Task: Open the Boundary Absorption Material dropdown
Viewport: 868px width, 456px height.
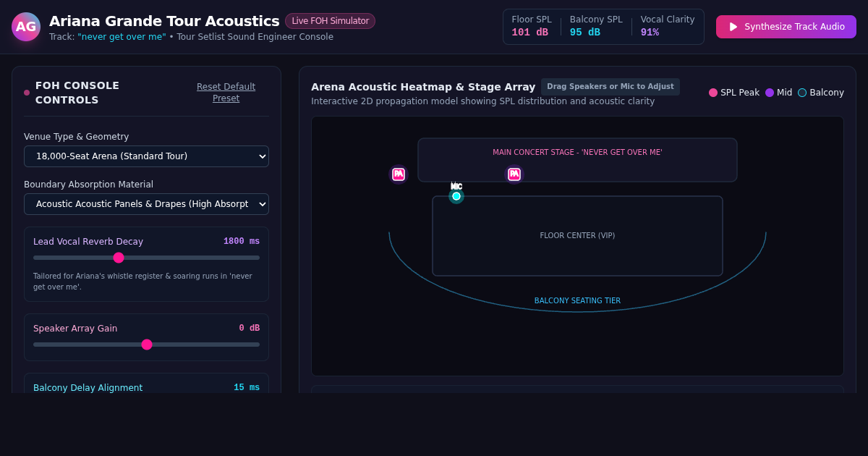Action: pyautogui.click(x=146, y=204)
